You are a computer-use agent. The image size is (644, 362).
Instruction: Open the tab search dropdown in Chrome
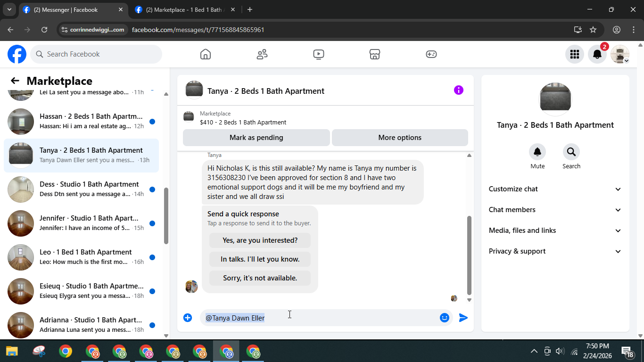tap(9, 9)
